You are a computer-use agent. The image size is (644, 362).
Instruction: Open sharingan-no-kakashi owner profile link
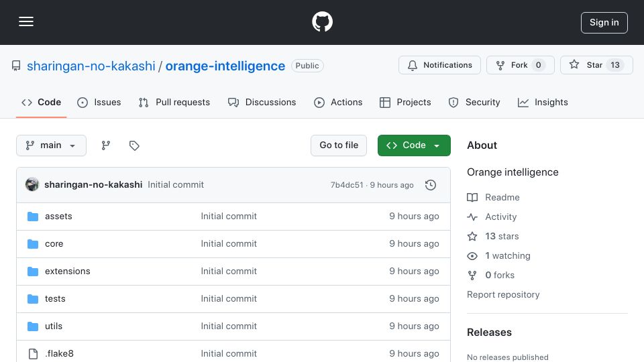point(91,66)
